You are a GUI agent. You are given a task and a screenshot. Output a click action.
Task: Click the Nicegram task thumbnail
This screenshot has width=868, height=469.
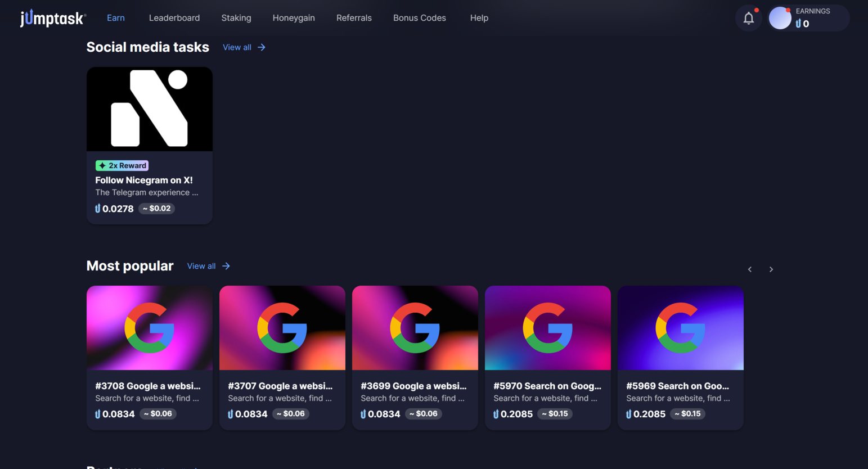click(149, 109)
